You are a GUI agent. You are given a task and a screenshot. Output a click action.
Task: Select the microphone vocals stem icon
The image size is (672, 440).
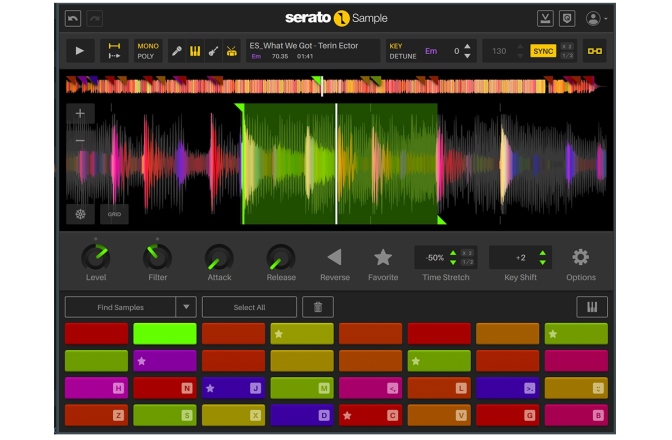click(177, 51)
